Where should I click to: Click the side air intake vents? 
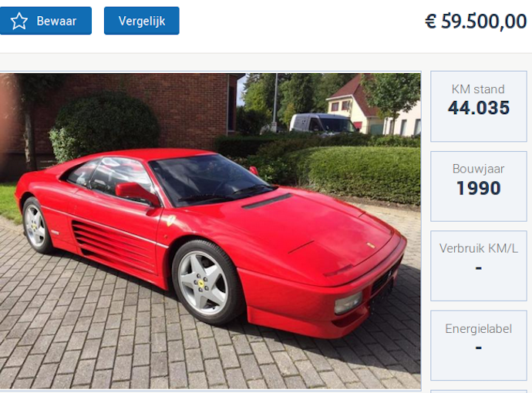[113, 245]
